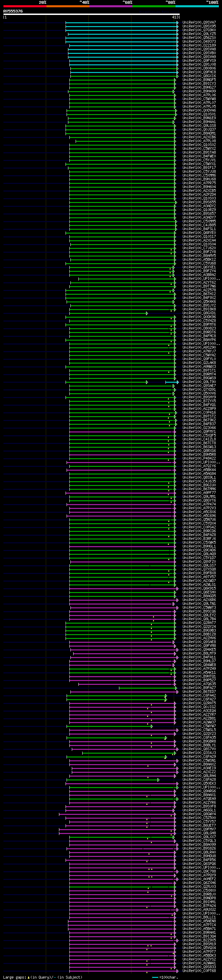Click the Large gaps legend text
The image size is (222, 980).
click(x=43, y=977)
